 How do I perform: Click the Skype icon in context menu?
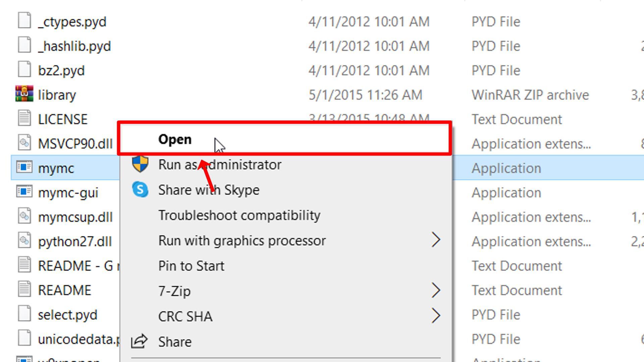pyautogui.click(x=140, y=190)
